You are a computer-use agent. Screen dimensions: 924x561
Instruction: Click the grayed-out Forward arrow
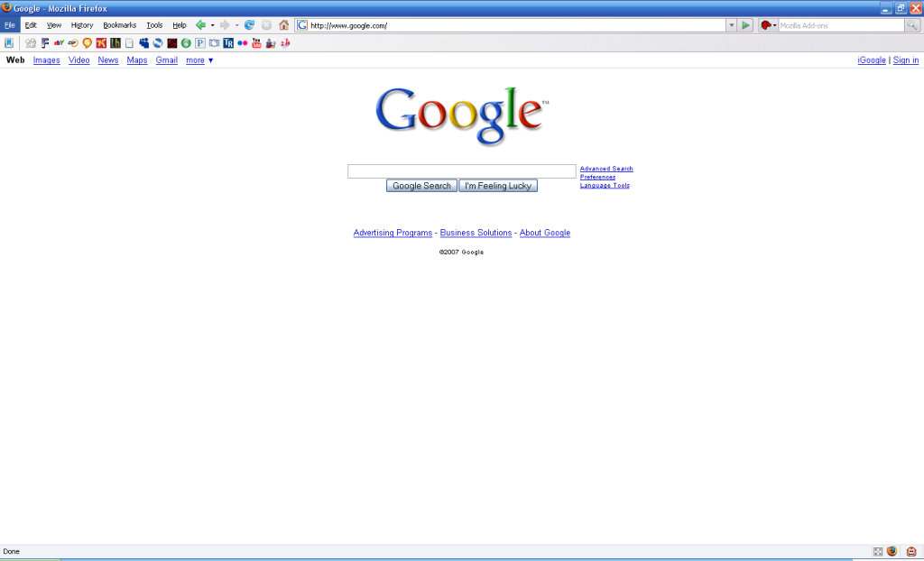tap(225, 25)
